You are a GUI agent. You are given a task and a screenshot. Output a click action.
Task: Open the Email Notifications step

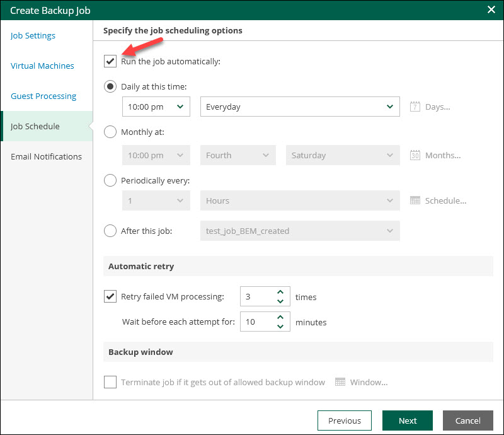coord(46,156)
